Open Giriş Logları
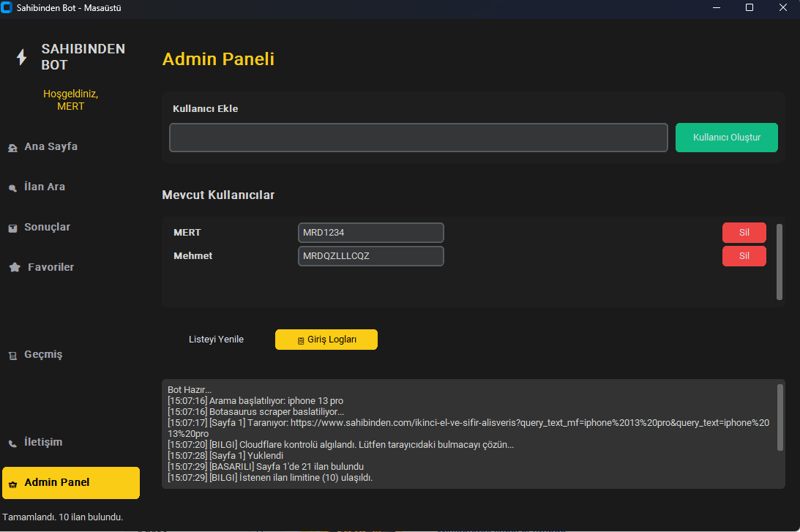The width and height of the screenshot is (800, 532). tap(326, 340)
